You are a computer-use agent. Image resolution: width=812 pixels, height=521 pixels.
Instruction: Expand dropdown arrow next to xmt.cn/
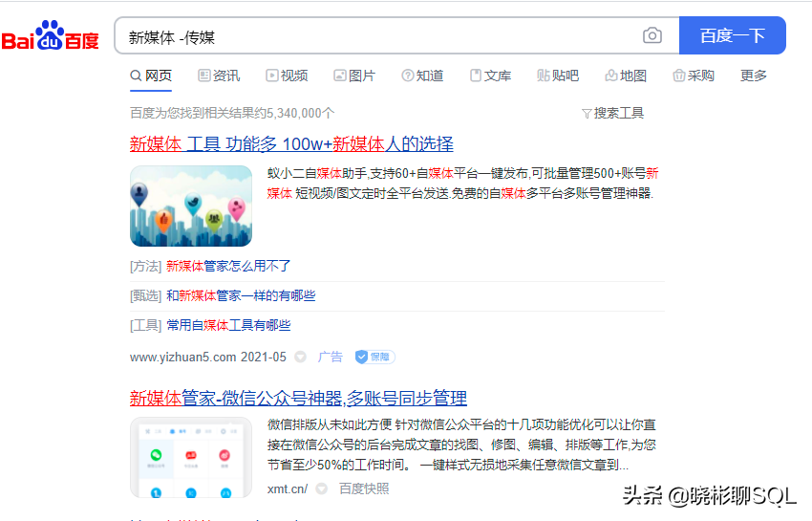[x=322, y=488]
